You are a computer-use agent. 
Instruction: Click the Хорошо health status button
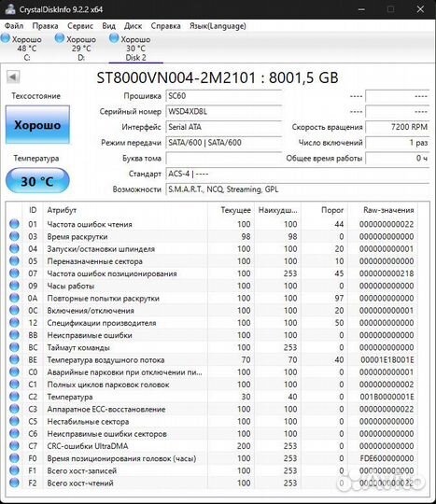37,125
